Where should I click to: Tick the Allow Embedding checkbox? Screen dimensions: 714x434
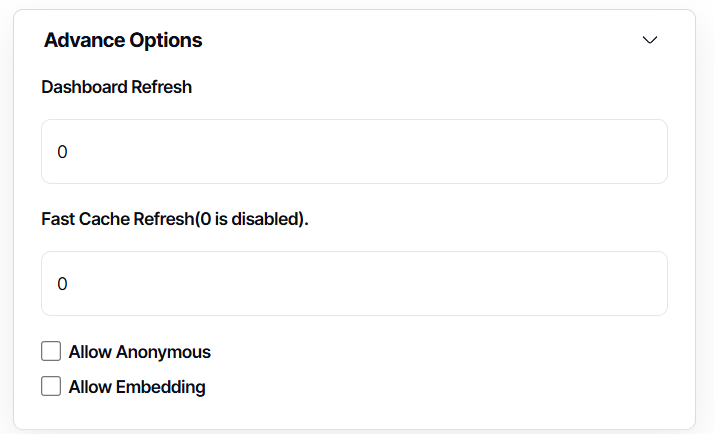coord(51,386)
